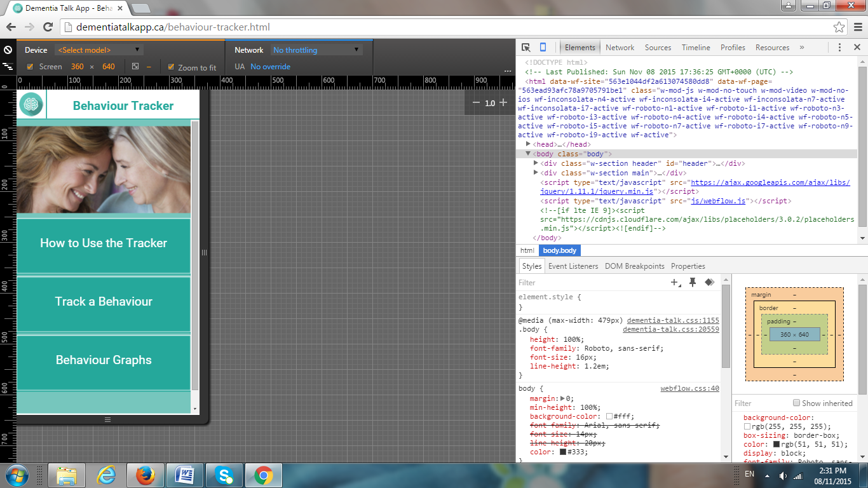Click the Styles filter input field
868x488 pixels.
(x=591, y=283)
